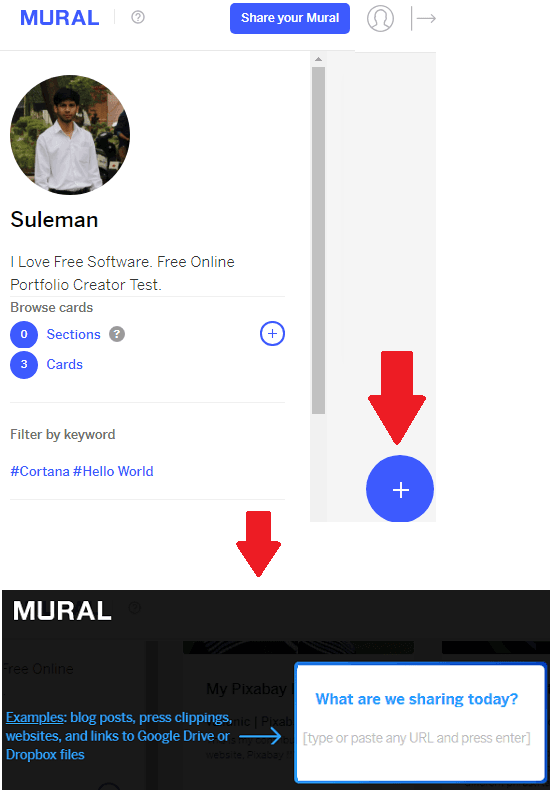Click the Share your Mural button
The height and width of the screenshot is (792, 550).
click(x=290, y=18)
